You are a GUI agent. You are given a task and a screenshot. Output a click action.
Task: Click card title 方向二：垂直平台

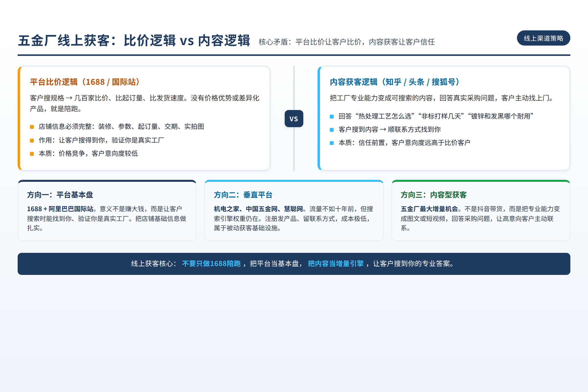click(243, 195)
